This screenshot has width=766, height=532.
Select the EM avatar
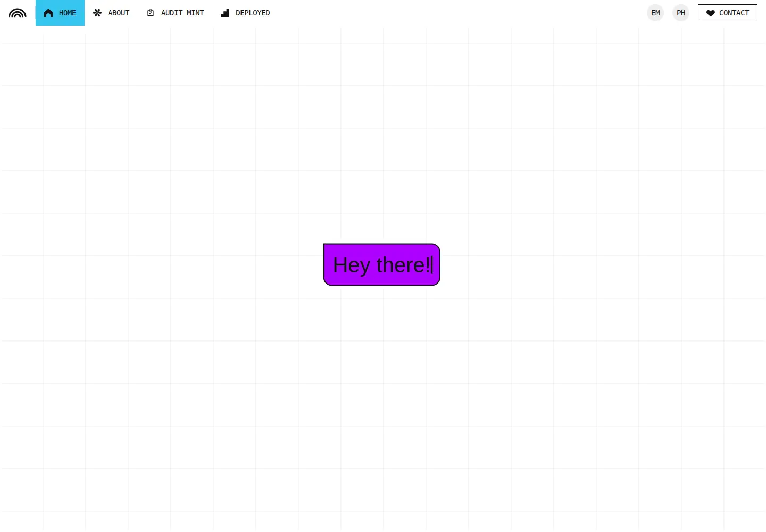pos(655,13)
